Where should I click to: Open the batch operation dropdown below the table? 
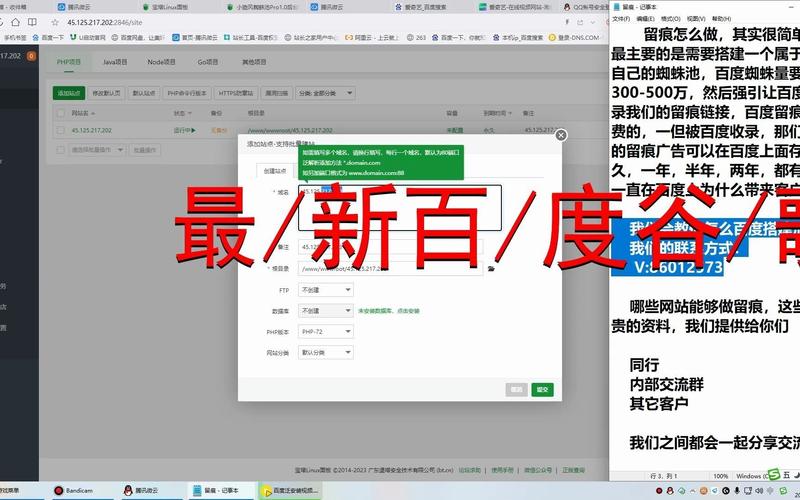[x=97, y=150]
